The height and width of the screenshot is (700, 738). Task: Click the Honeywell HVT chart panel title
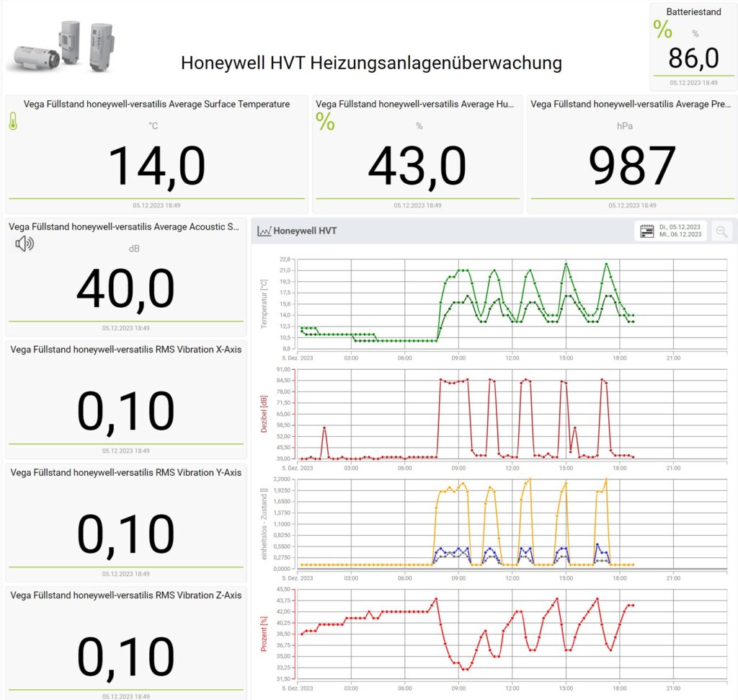click(x=305, y=231)
